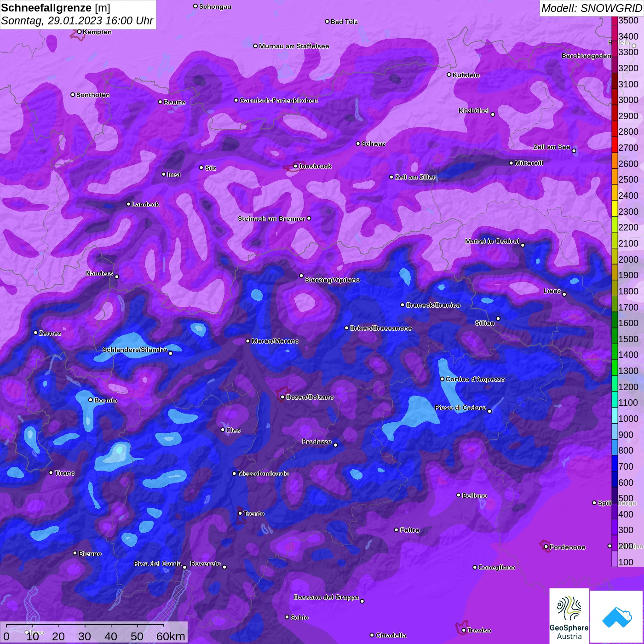Click the Silz label
Screen dimensions: 644x644
click(211, 168)
